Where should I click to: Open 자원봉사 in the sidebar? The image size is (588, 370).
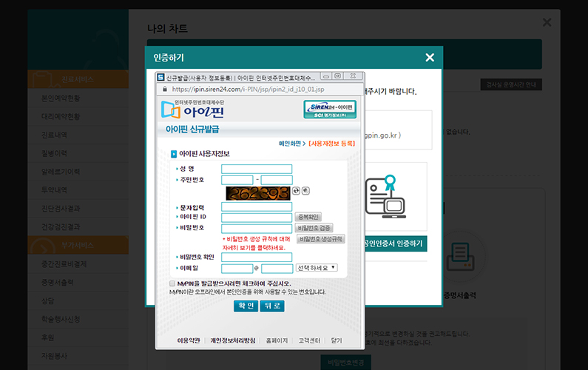pos(78,356)
